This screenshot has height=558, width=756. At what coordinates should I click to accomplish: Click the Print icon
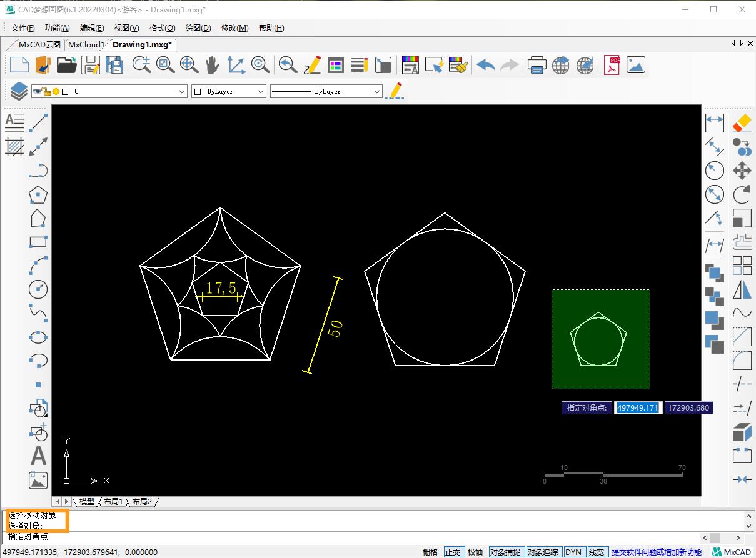pyautogui.click(x=537, y=65)
